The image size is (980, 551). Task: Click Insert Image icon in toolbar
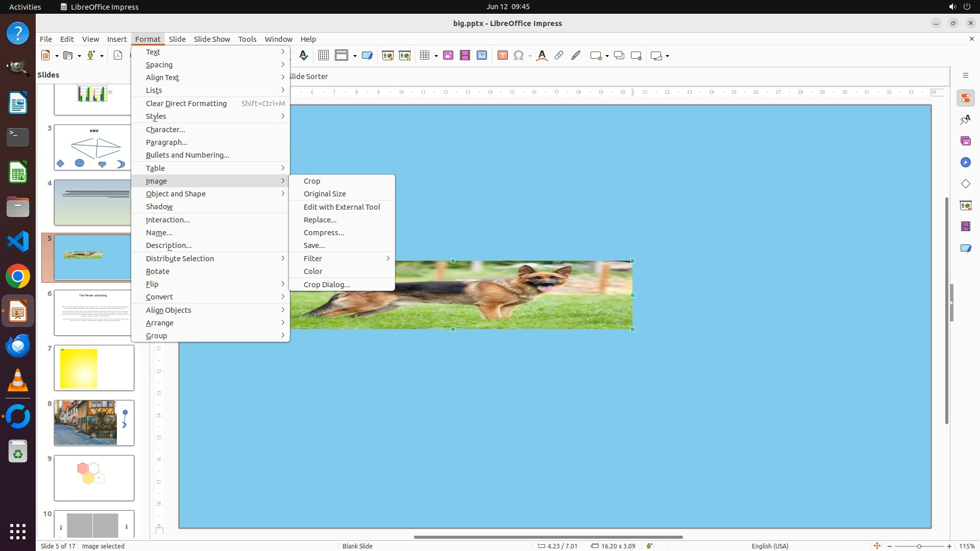pyautogui.click(x=448, y=56)
